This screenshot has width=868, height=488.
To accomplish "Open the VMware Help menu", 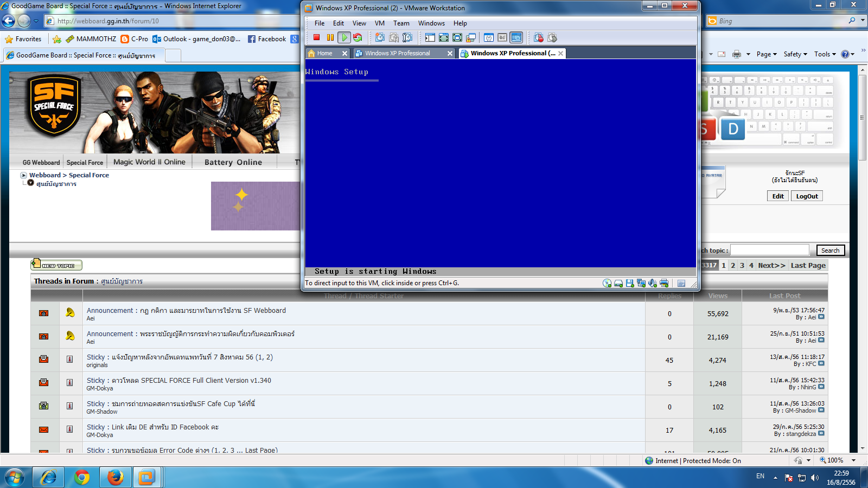I will coord(460,23).
